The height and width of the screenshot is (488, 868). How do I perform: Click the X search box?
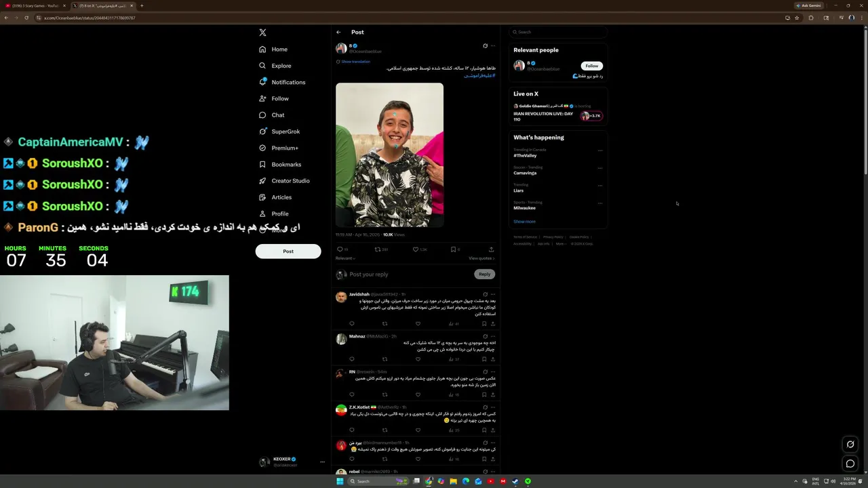coord(558,32)
